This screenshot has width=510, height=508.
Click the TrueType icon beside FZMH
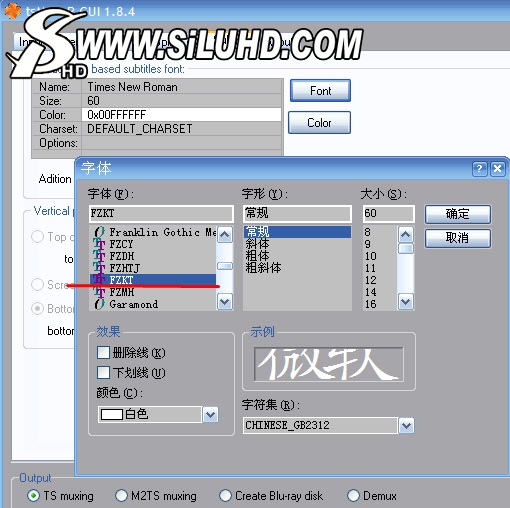point(99,292)
